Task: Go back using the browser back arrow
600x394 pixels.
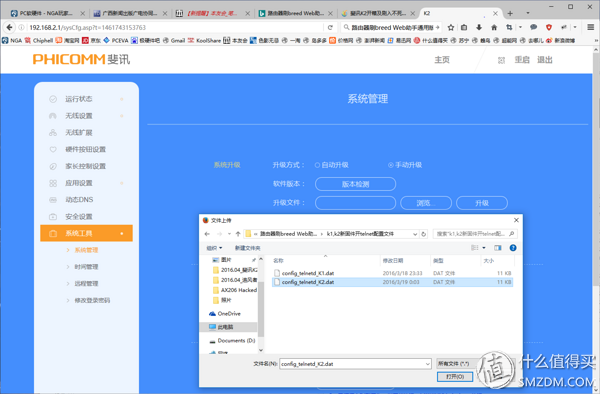Action: pos(10,27)
